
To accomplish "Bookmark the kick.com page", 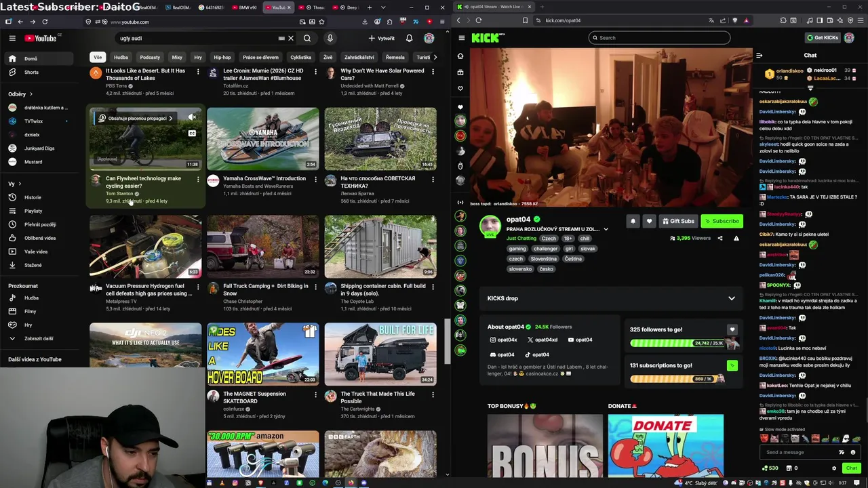I will 525,20.
